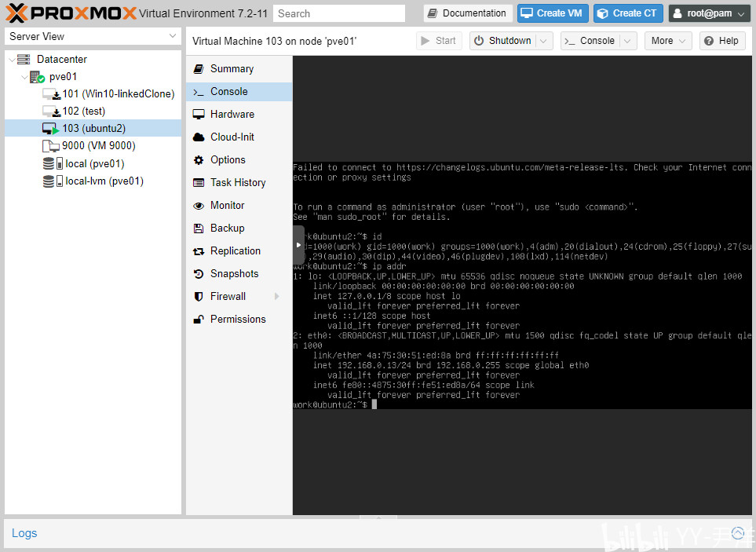Click the VM 102 monitor icon
This screenshot has height=552, width=756.
click(x=50, y=111)
